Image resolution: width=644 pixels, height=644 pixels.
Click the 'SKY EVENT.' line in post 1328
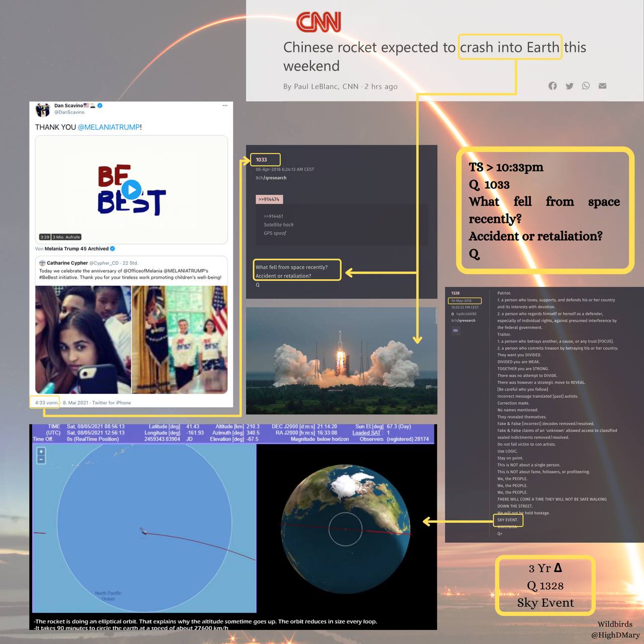508,520
